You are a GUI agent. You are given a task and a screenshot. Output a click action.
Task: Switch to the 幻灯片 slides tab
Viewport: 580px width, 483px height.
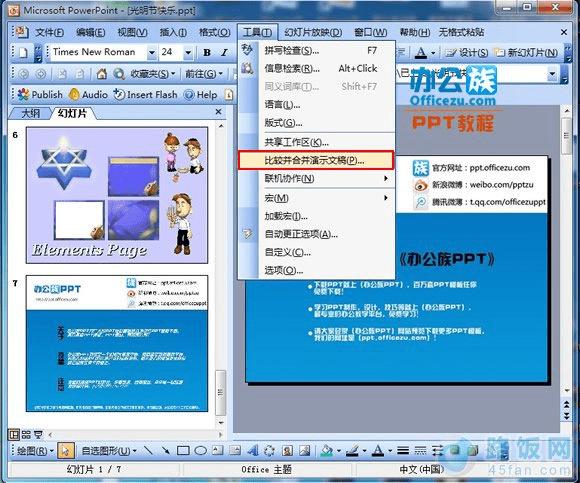click(72, 113)
